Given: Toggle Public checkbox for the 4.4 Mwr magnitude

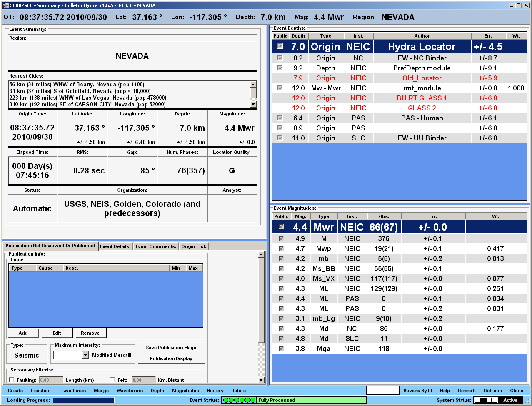Looking at the screenshot, I should (x=281, y=227).
